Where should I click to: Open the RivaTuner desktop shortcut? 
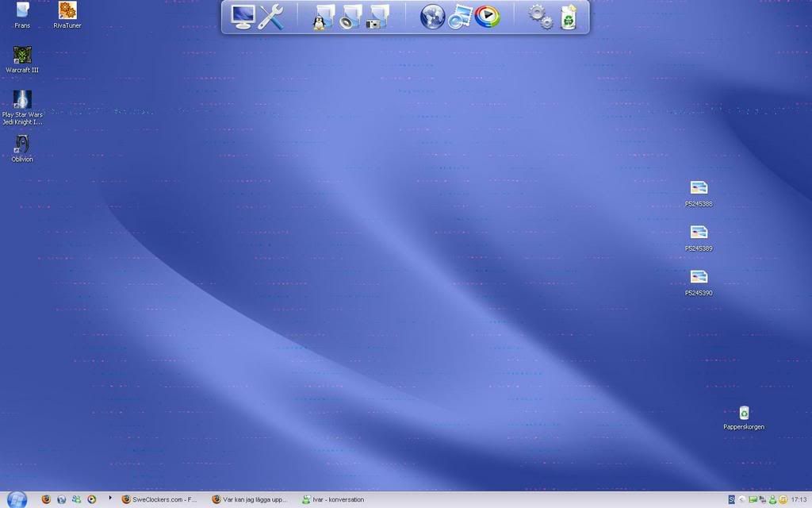[67, 11]
